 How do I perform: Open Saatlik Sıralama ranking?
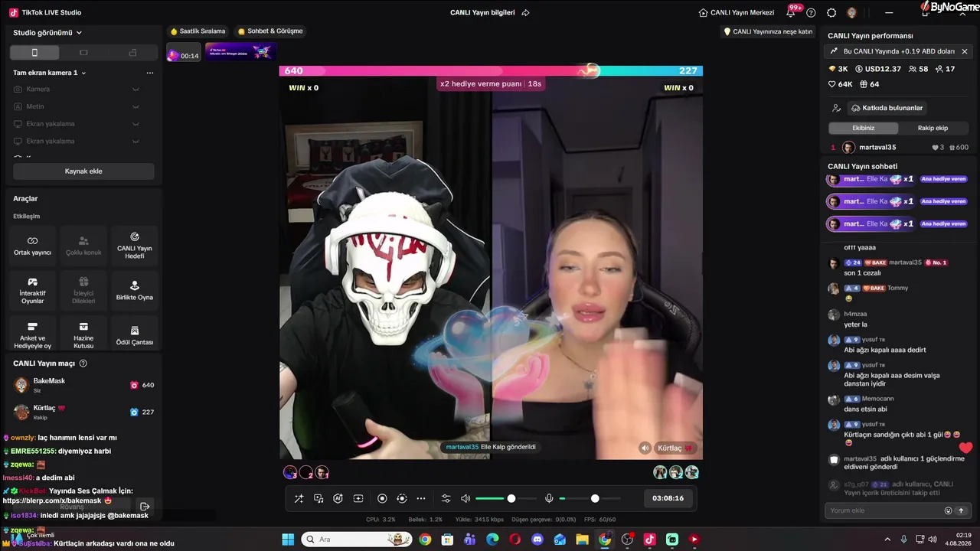198,31
